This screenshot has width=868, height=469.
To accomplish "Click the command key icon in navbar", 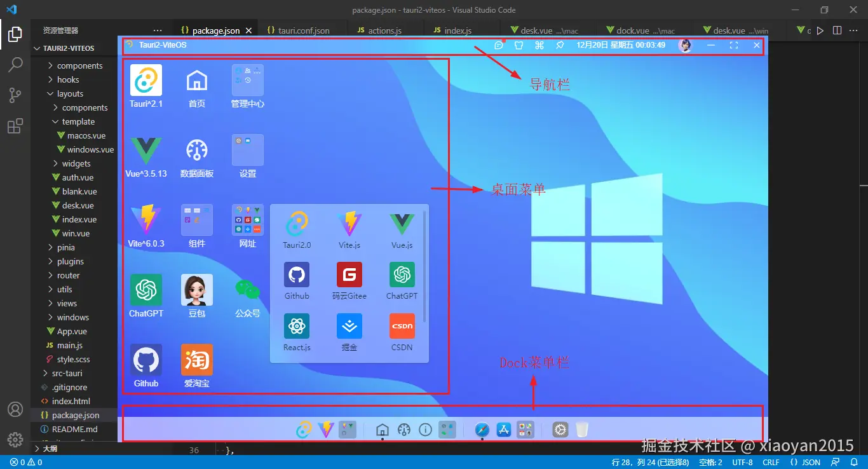I will pyautogui.click(x=539, y=45).
